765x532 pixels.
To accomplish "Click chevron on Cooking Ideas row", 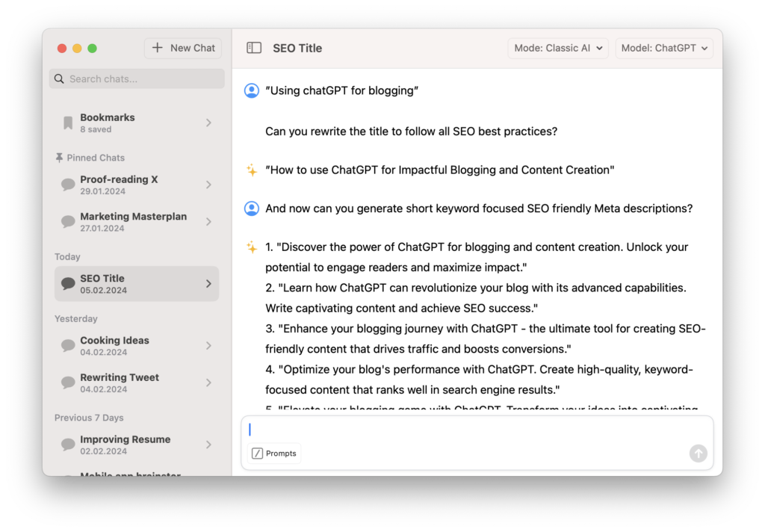I will 209,345.
